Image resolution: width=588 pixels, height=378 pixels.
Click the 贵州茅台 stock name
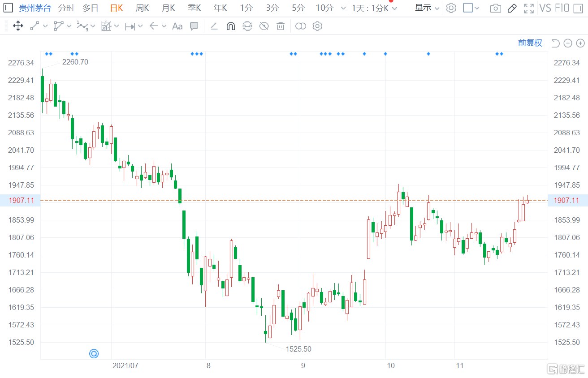click(35, 8)
